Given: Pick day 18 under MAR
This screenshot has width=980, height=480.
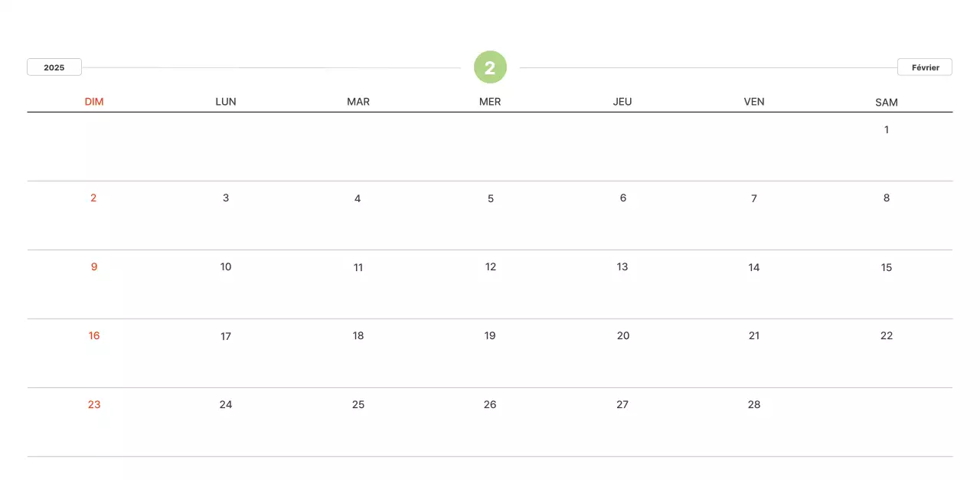Looking at the screenshot, I should click(358, 336).
